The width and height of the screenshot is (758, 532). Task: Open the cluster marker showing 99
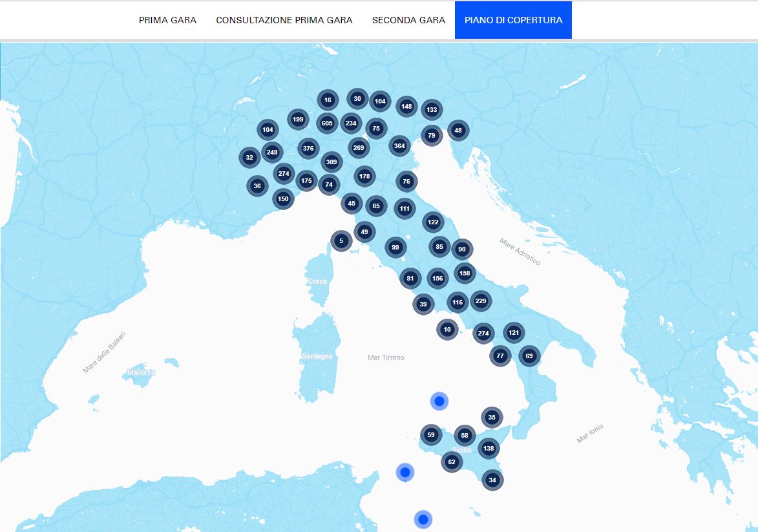click(395, 247)
